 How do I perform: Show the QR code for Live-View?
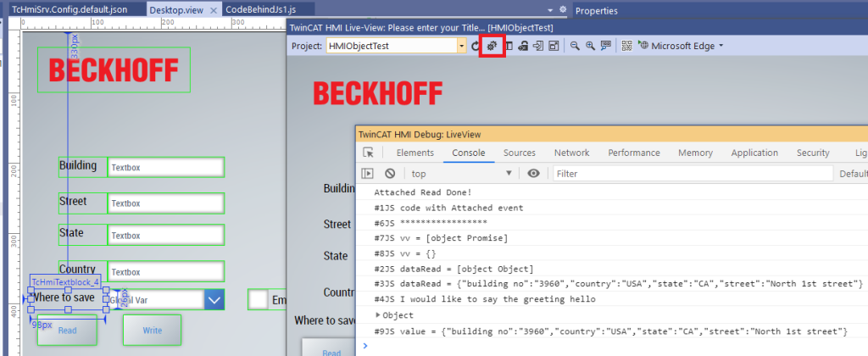pyautogui.click(x=626, y=46)
